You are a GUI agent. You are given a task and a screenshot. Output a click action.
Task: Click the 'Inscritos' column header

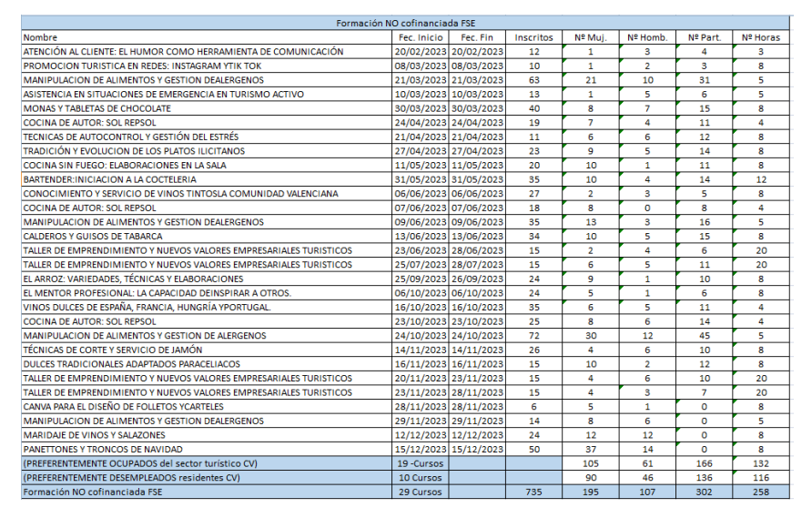(533, 37)
